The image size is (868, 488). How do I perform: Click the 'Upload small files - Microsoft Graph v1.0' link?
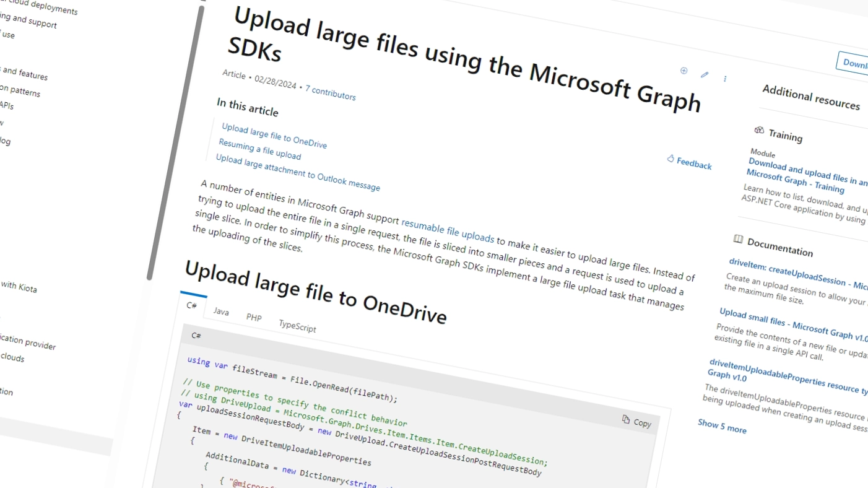point(792,325)
